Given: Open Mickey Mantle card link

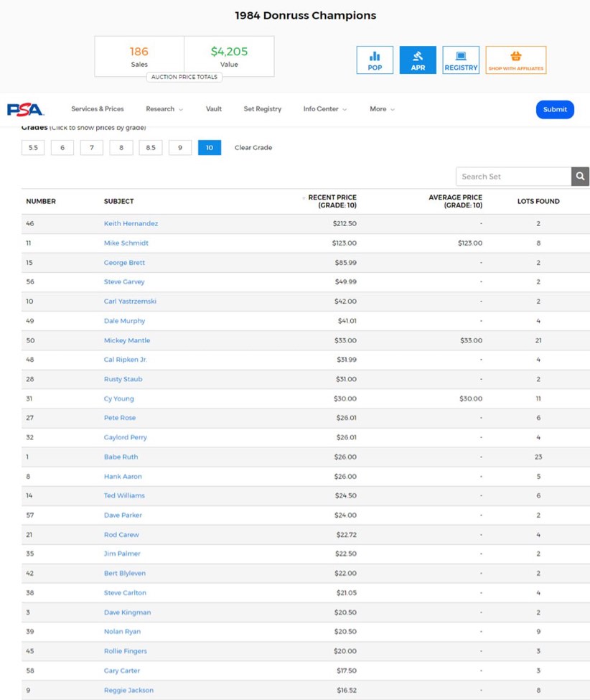Looking at the screenshot, I should [127, 340].
